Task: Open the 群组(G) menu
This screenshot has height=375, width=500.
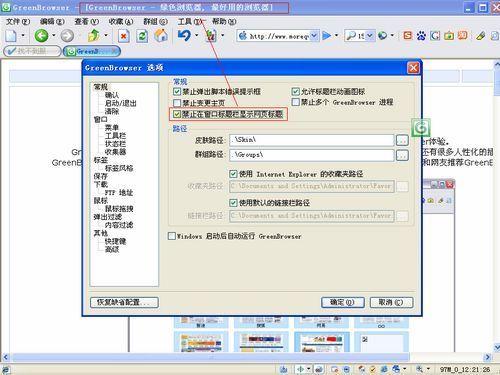Action: (155, 22)
